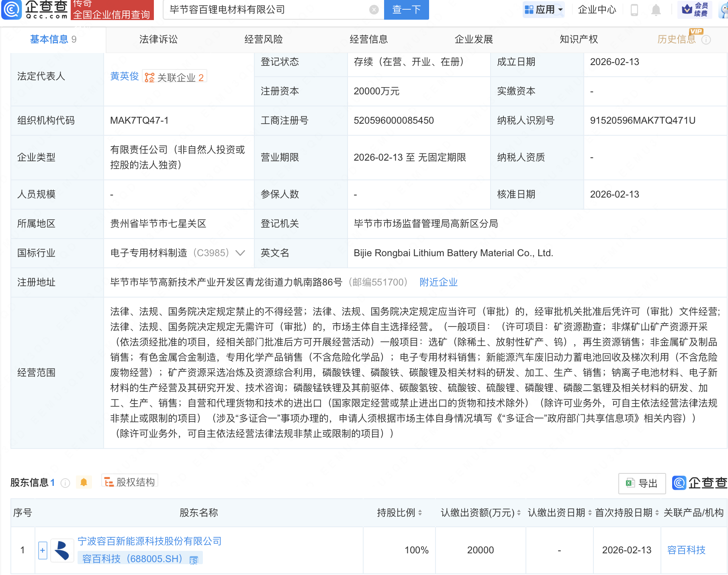Expand the industry classification chevron
This screenshot has width=728, height=575.
240,253
